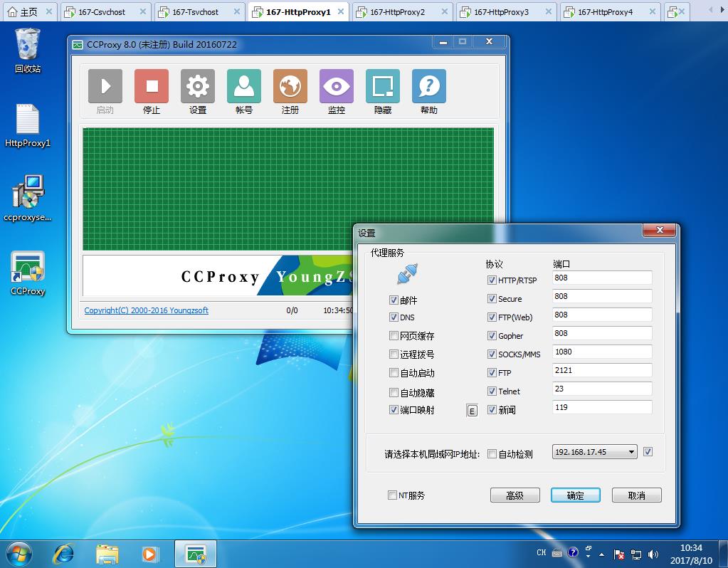Enable the 网页缓存 checkbox
Screen dimensions: 728x568
394,335
